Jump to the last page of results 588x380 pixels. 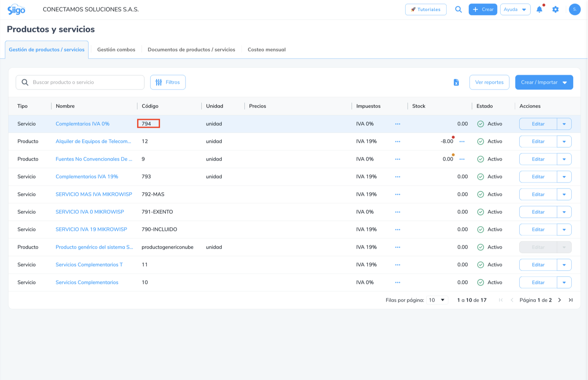[x=571, y=300]
